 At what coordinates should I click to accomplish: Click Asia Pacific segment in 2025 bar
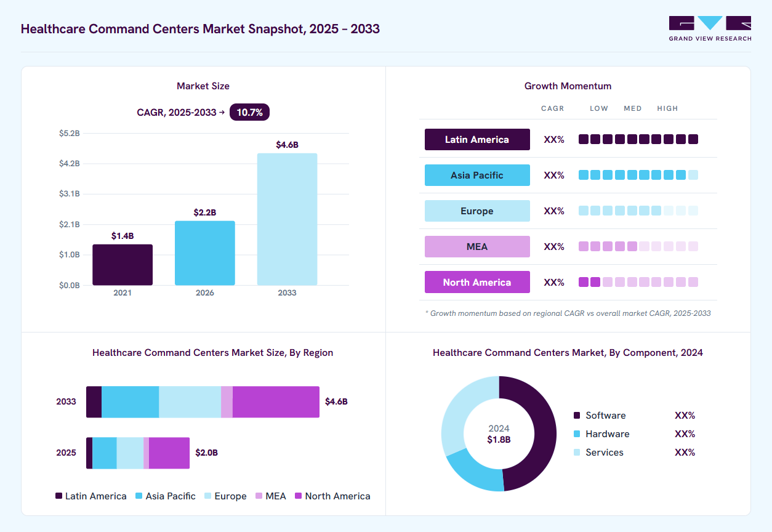tap(105, 453)
